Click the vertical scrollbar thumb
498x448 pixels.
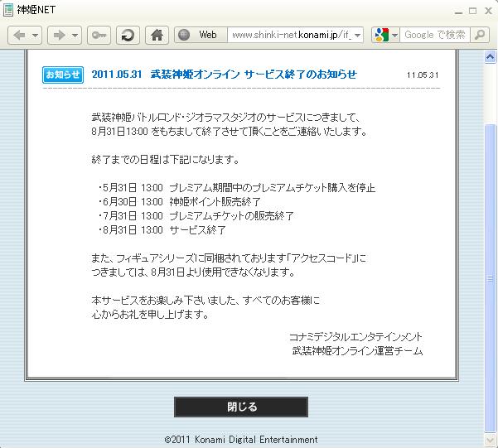pyautogui.click(x=490, y=277)
